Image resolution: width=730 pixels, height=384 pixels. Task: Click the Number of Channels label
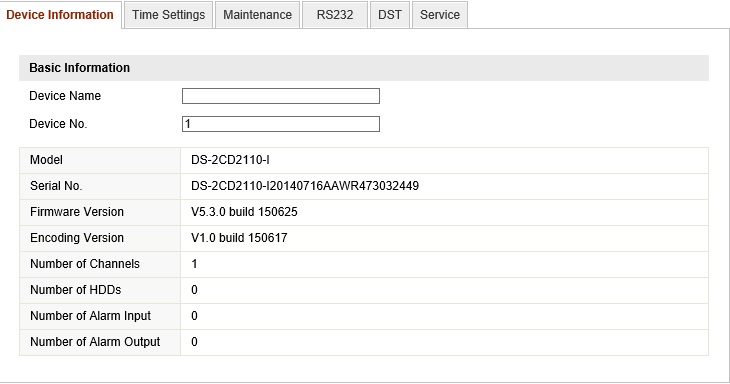[x=85, y=264]
